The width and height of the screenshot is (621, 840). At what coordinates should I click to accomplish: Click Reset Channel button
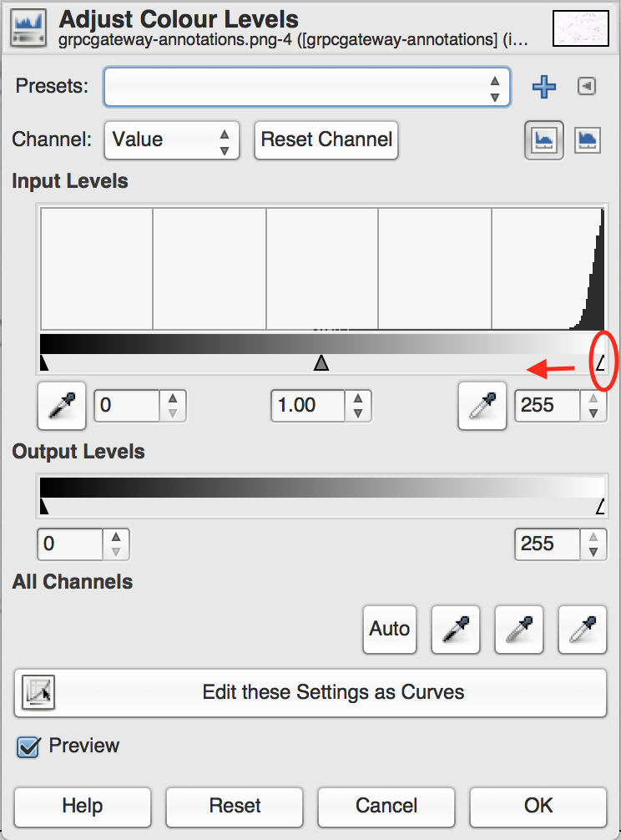[326, 139]
